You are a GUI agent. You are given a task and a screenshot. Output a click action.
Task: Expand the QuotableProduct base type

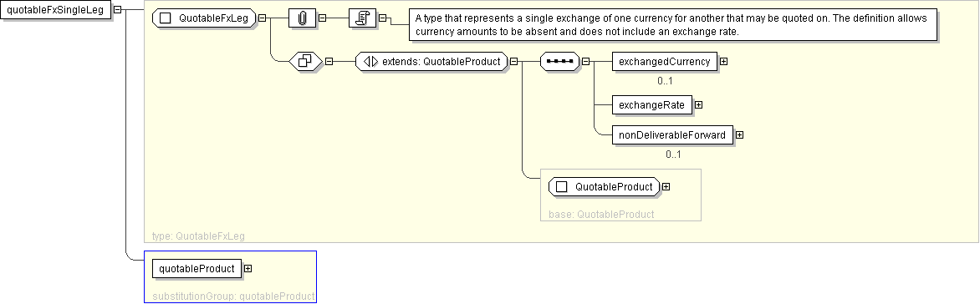pyautogui.click(x=666, y=186)
